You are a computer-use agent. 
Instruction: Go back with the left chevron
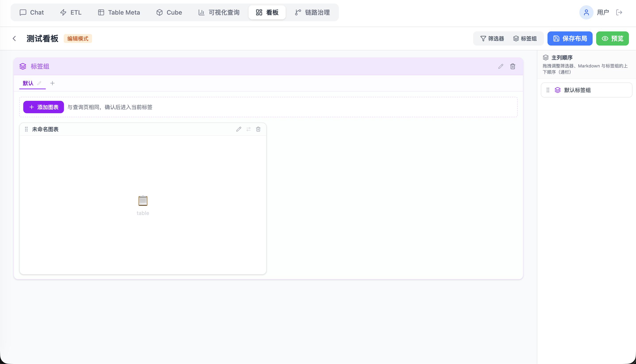coord(14,38)
